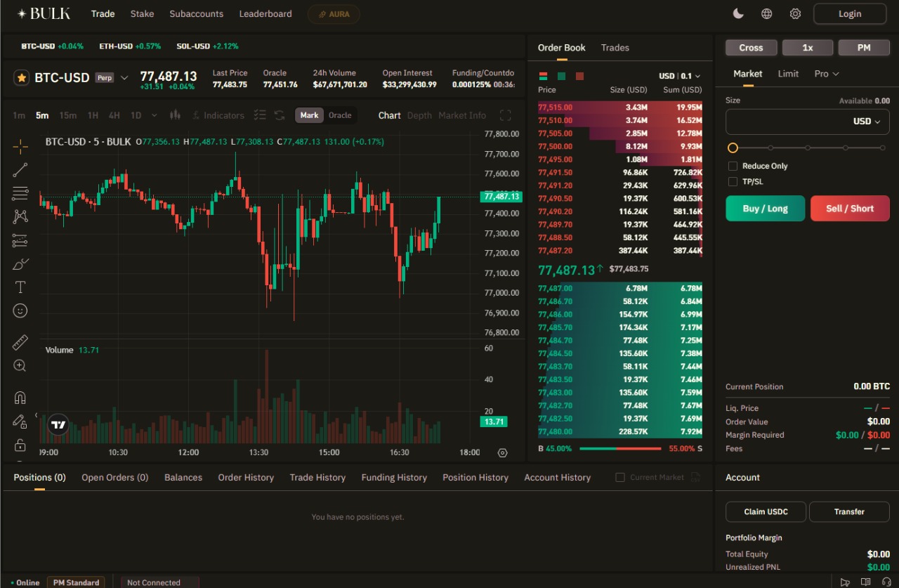Select the zoom-in magnifier tool
The height and width of the screenshot is (588, 899).
[x=20, y=366]
